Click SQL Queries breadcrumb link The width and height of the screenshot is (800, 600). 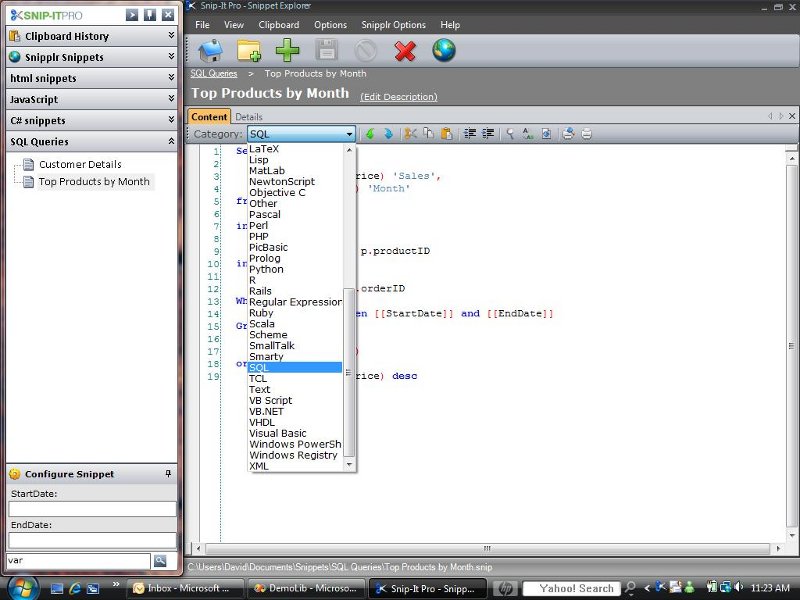(214, 73)
